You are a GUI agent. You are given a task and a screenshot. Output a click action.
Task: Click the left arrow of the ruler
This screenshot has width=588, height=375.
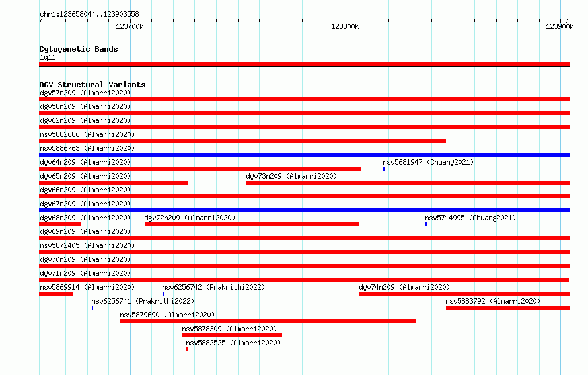(42, 21)
